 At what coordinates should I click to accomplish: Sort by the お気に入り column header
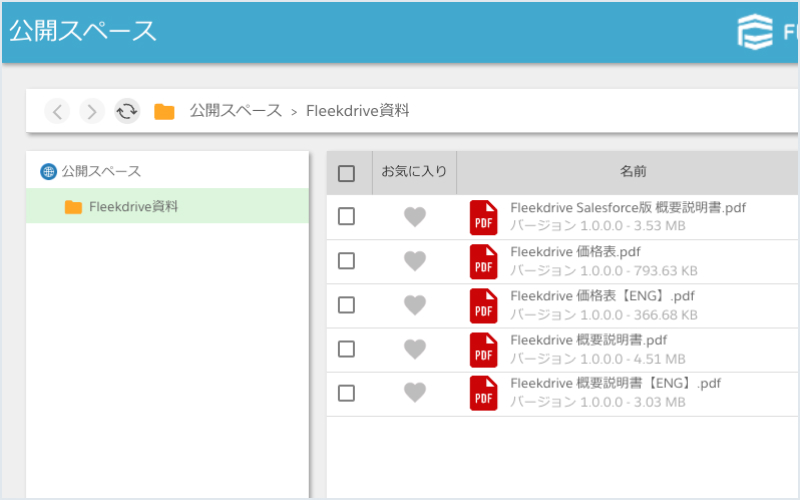coord(414,171)
